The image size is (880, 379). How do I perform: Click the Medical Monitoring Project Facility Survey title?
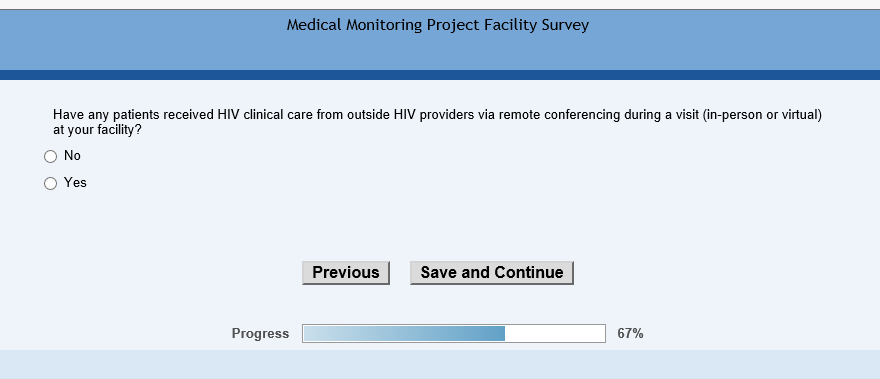tap(438, 25)
